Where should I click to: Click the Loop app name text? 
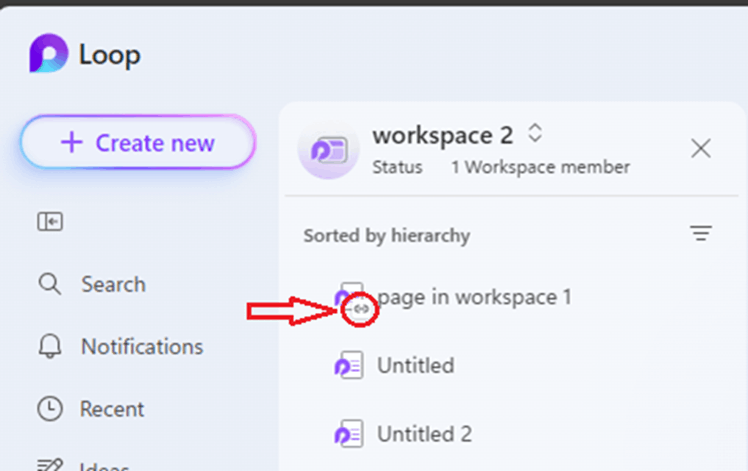110,55
